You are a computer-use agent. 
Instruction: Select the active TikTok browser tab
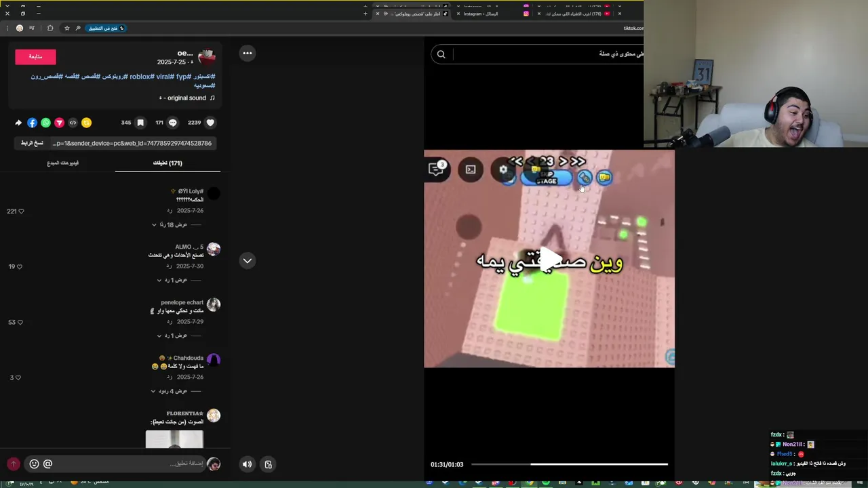coord(412,14)
